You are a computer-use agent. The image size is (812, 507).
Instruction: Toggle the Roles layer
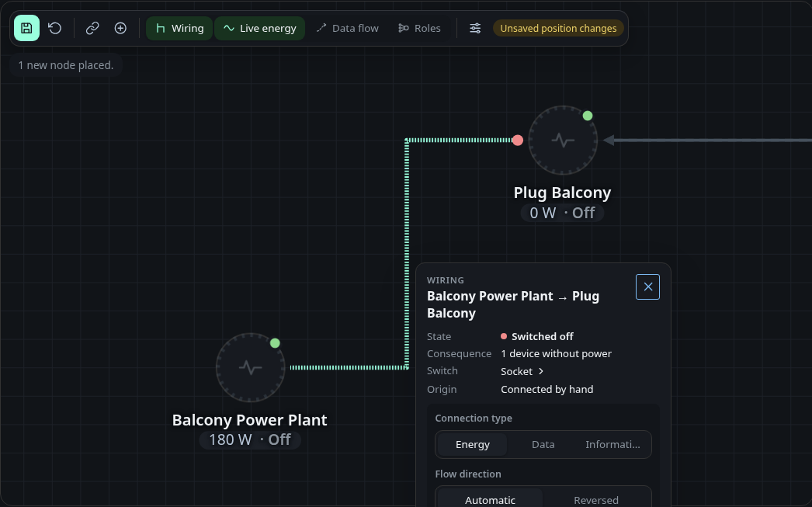pyautogui.click(x=419, y=28)
